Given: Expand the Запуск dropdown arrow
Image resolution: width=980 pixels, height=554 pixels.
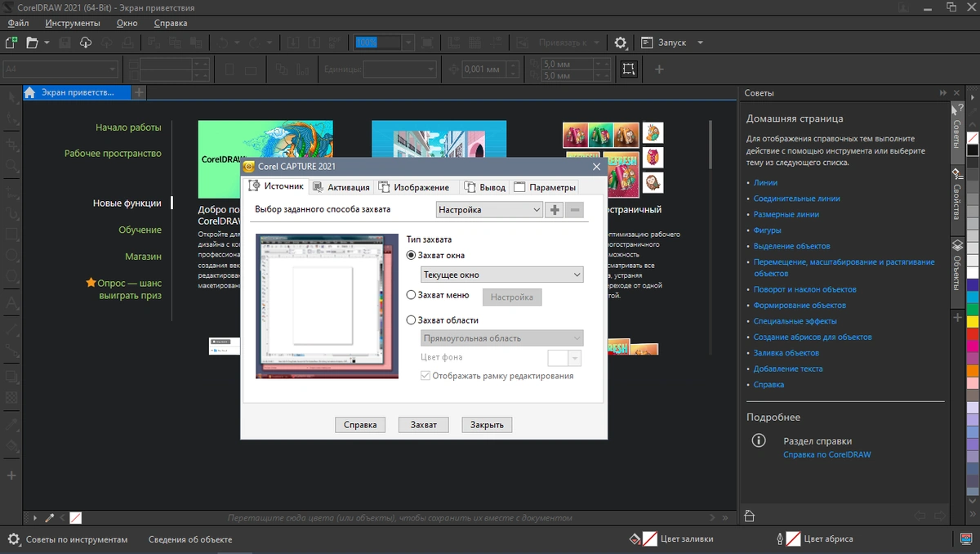Looking at the screenshot, I should pos(700,42).
